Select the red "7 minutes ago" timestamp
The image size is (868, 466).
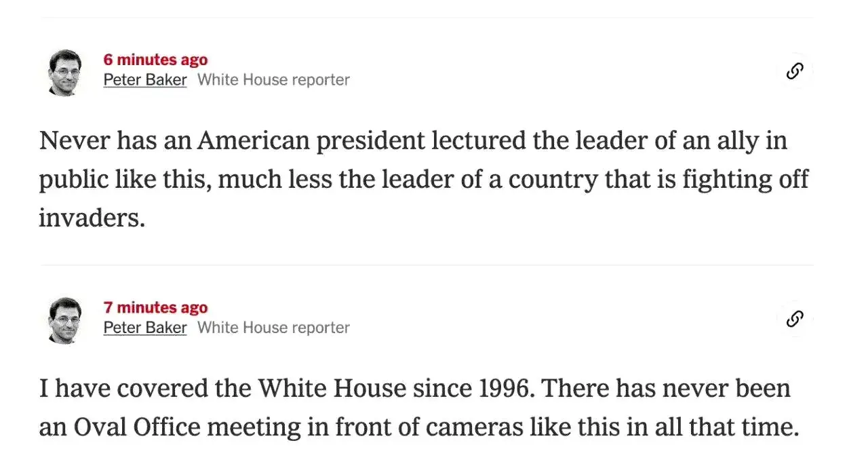pos(155,307)
